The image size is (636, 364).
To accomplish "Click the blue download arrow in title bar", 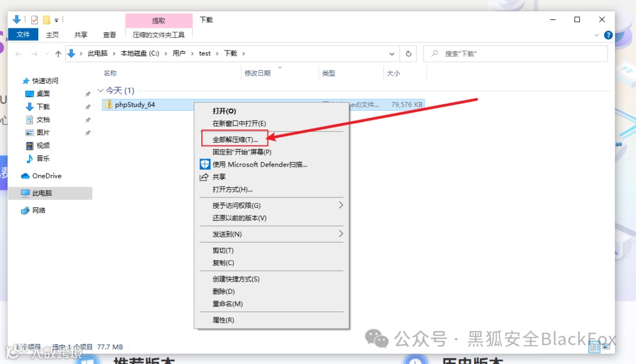I will point(16,19).
